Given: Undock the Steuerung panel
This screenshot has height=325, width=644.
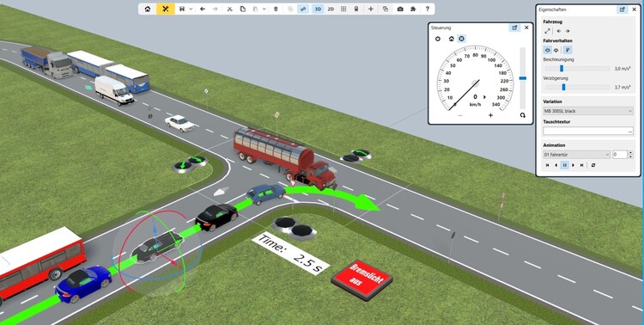Looking at the screenshot, I should click(514, 28).
